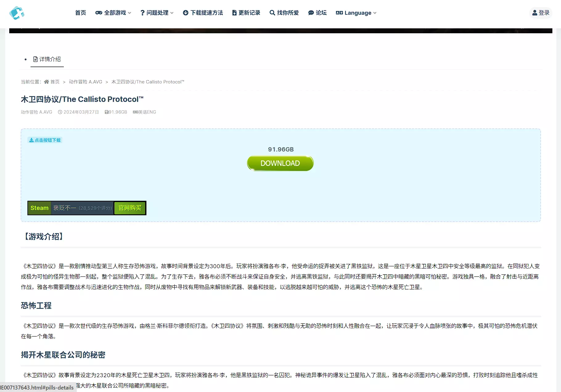Click the 官网购买 button

130,208
